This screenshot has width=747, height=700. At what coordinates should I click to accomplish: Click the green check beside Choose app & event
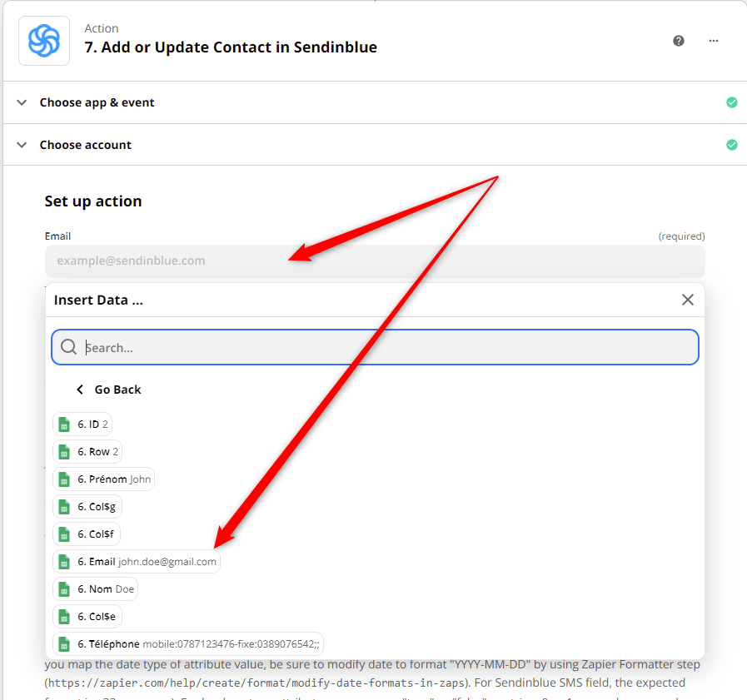point(732,102)
